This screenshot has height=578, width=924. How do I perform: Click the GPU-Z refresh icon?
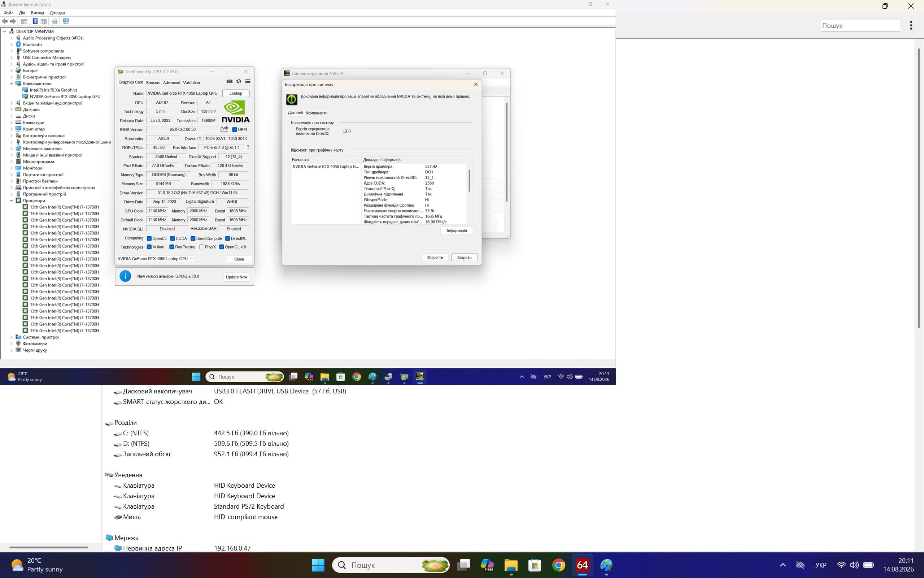coord(239,81)
